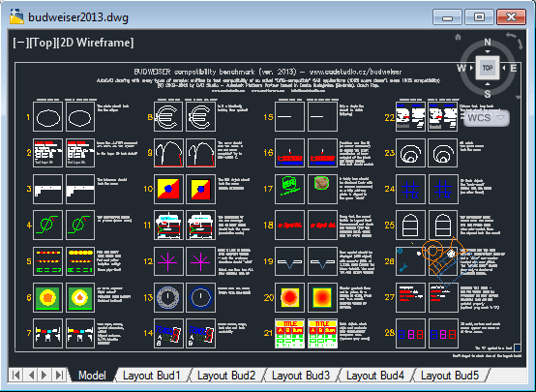The height and width of the screenshot is (392, 536).
Task: Open the [2D Wireframe] visual style menu
Action: [x=95, y=43]
